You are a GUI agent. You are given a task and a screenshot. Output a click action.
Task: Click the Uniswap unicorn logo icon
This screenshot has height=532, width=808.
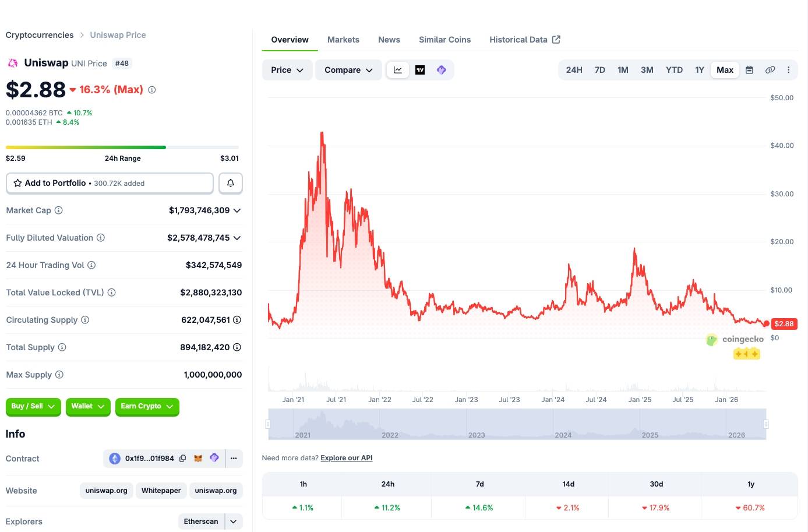click(x=12, y=63)
